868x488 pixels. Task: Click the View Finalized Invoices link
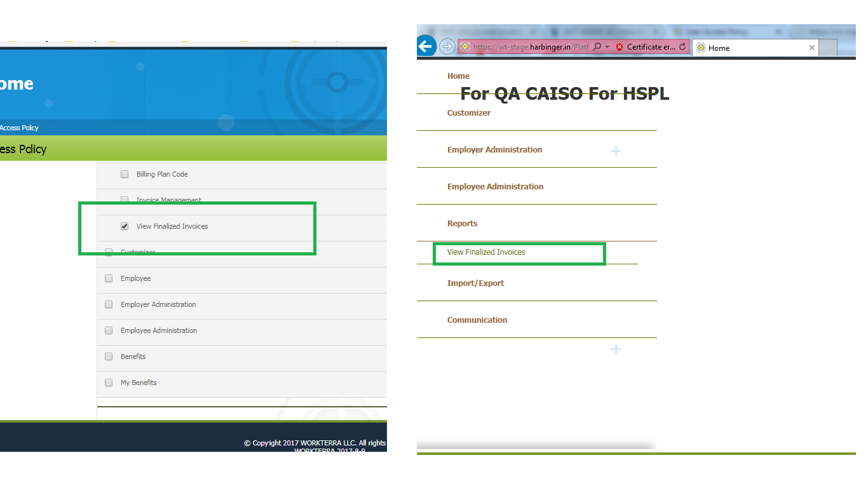pyautogui.click(x=486, y=252)
